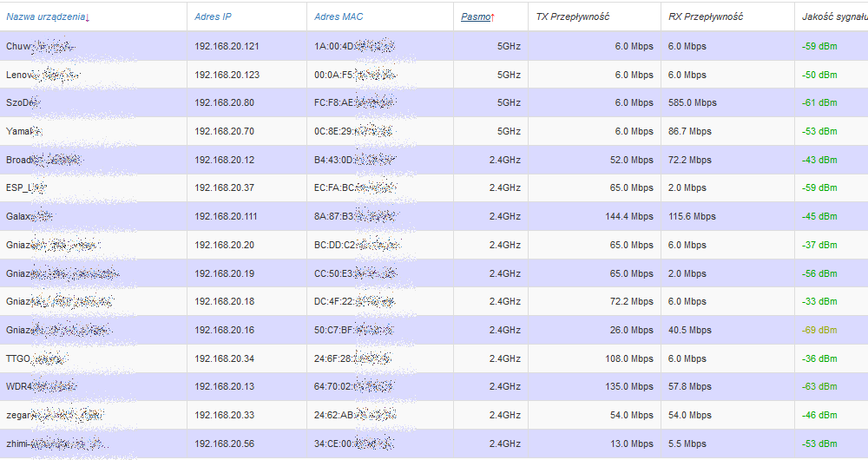The height and width of the screenshot is (460, 868).
Task: Click the Jakość sygnału column header
Action: [833, 16]
